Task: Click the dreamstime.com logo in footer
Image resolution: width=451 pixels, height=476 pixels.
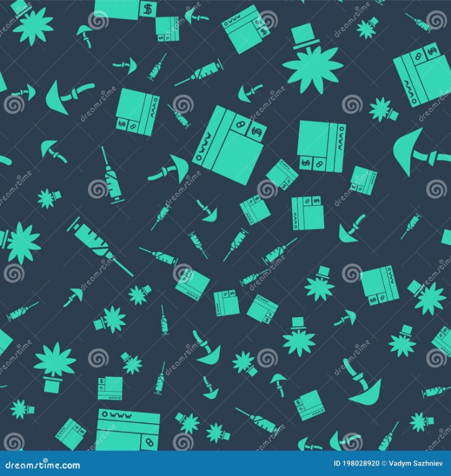Action: (x=43, y=464)
